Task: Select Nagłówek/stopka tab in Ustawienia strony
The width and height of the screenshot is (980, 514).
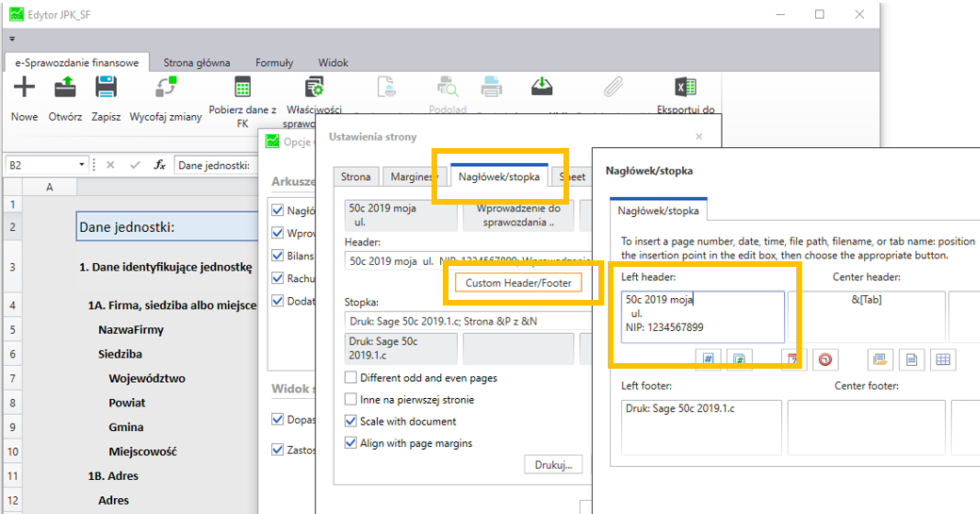Action: [498, 176]
